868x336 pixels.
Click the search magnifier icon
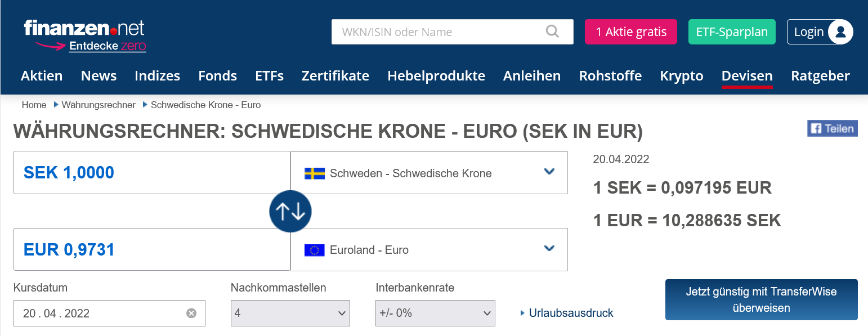pos(552,32)
